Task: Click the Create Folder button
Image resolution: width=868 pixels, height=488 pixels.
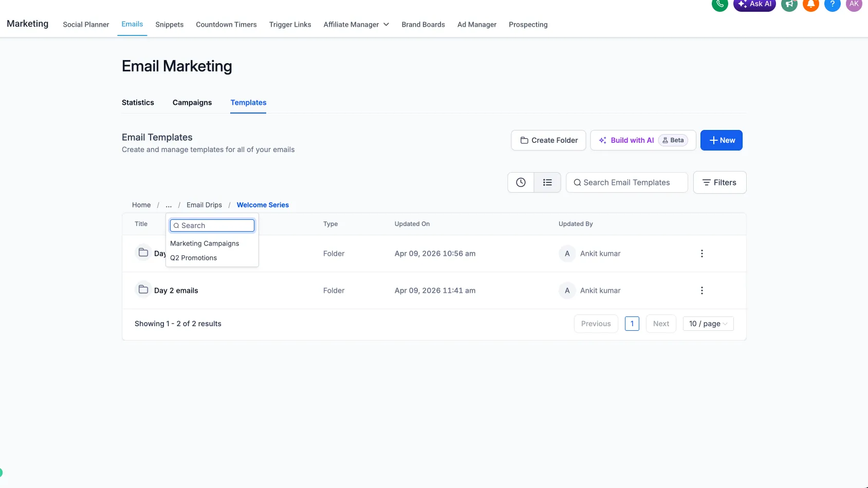Action: point(548,140)
